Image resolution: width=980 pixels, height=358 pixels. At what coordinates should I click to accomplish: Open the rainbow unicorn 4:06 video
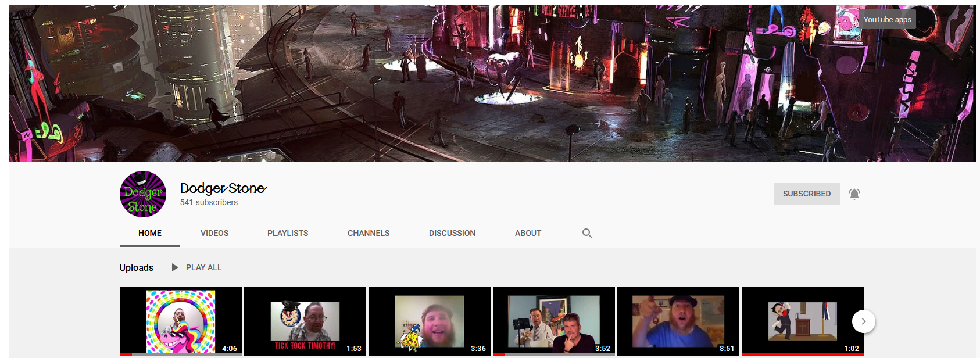click(180, 321)
